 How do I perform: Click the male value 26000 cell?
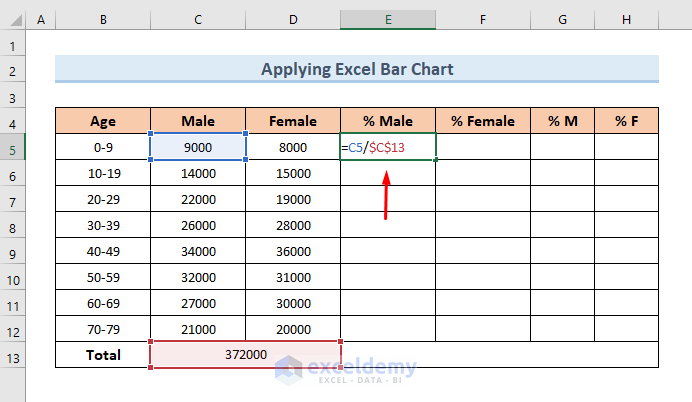[198, 225]
